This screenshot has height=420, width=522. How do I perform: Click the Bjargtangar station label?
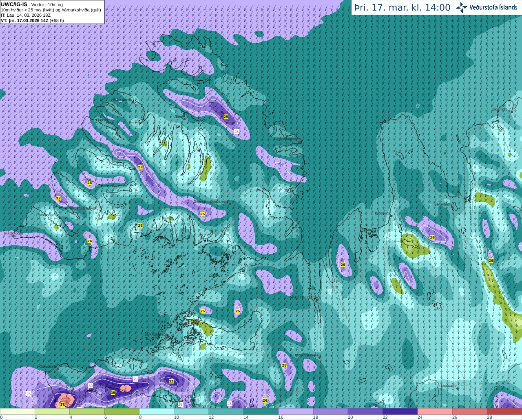(x=13, y=233)
